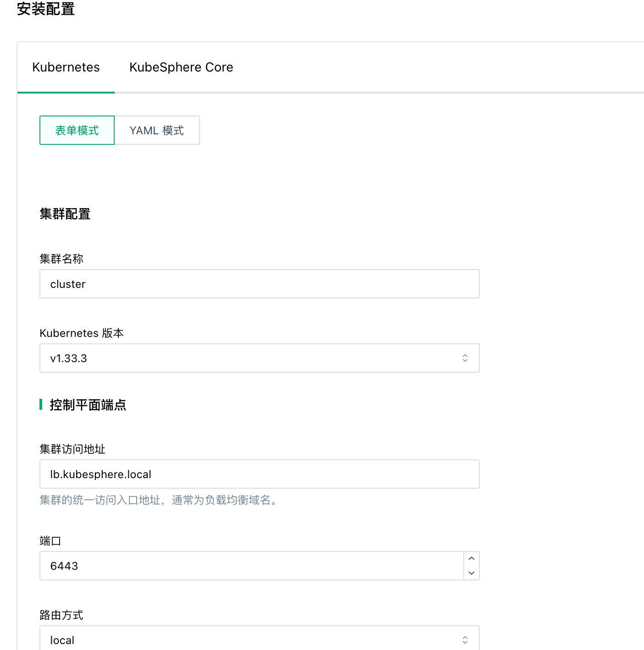Select the v1.33.3 version value

69,358
